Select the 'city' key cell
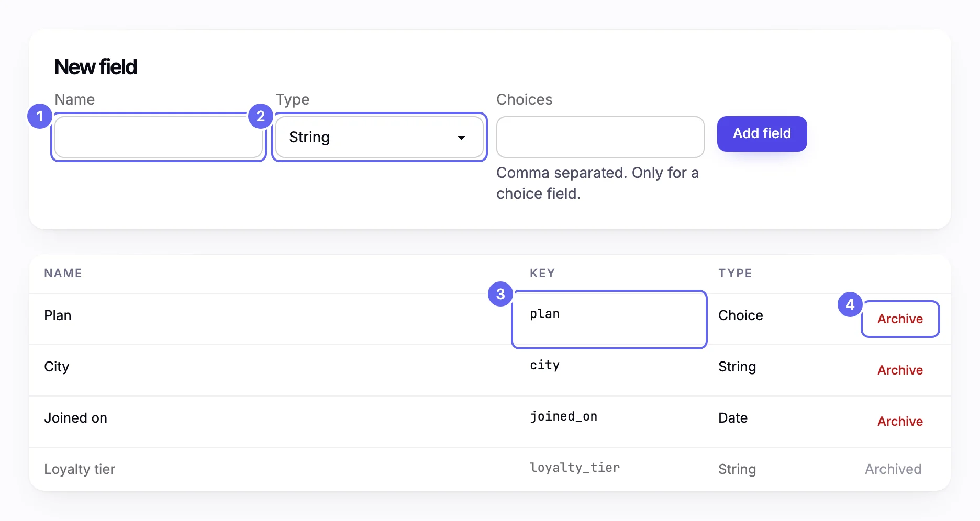 (609, 370)
